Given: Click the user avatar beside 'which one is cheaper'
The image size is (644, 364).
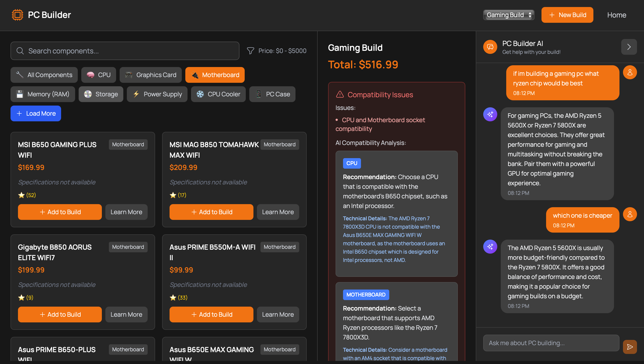Looking at the screenshot, I should (x=630, y=214).
